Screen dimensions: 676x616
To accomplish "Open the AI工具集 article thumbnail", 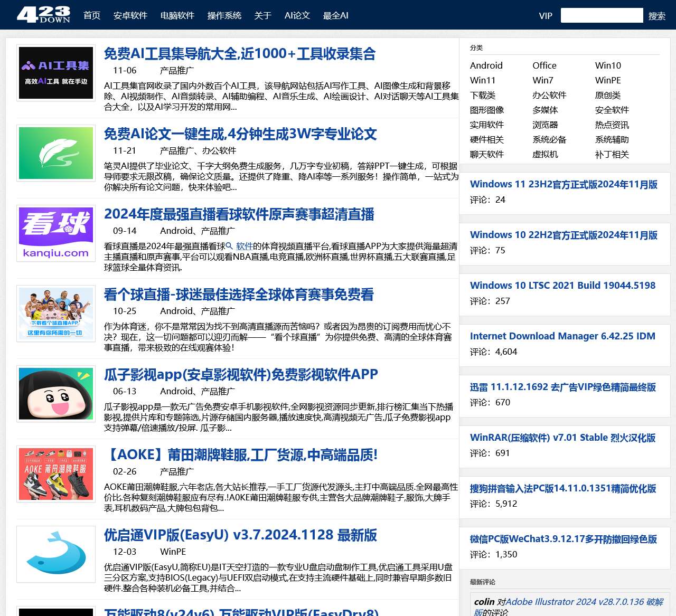I will point(56,73).
